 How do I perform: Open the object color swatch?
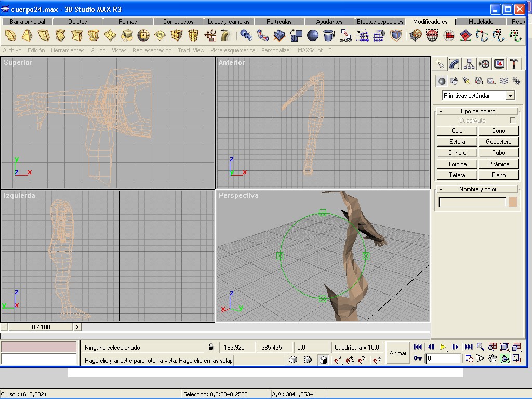513,202
